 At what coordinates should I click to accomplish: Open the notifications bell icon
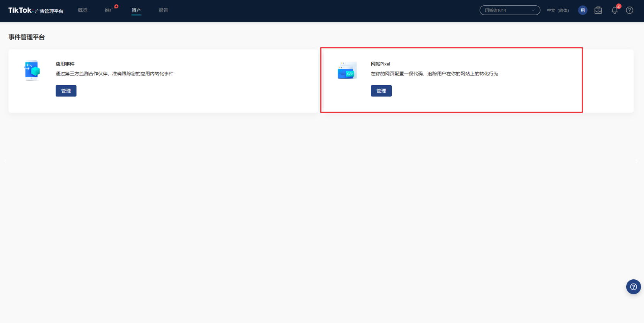coord(615,10)
